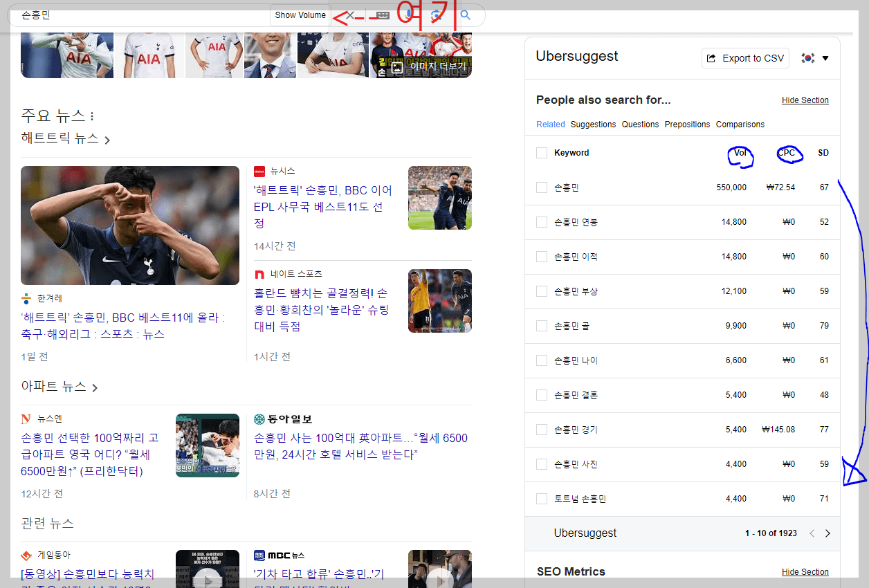The height and width of the screenshot is (588, 869).
Task: Expand 주요 뉴스 with its arrow
Action: click(x=107, y=139)
